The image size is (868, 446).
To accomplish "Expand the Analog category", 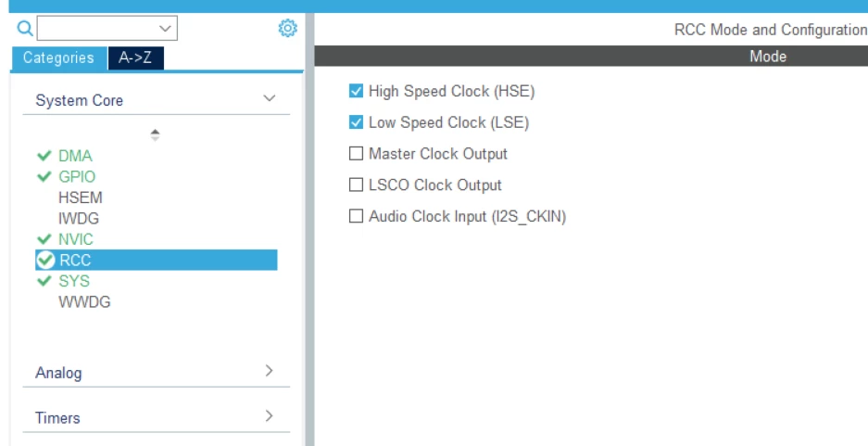I will [269, 371].
